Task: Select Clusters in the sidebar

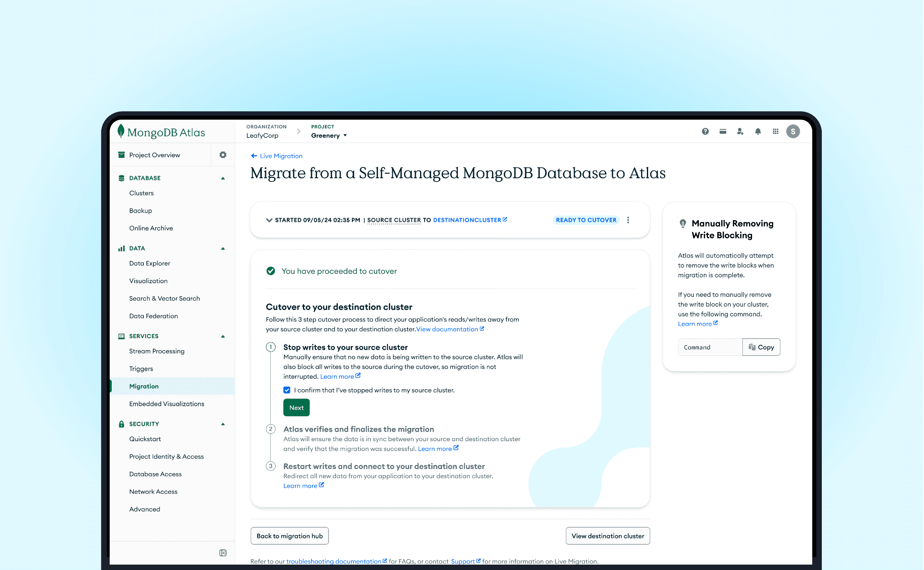Action: [x=141, y=193]
